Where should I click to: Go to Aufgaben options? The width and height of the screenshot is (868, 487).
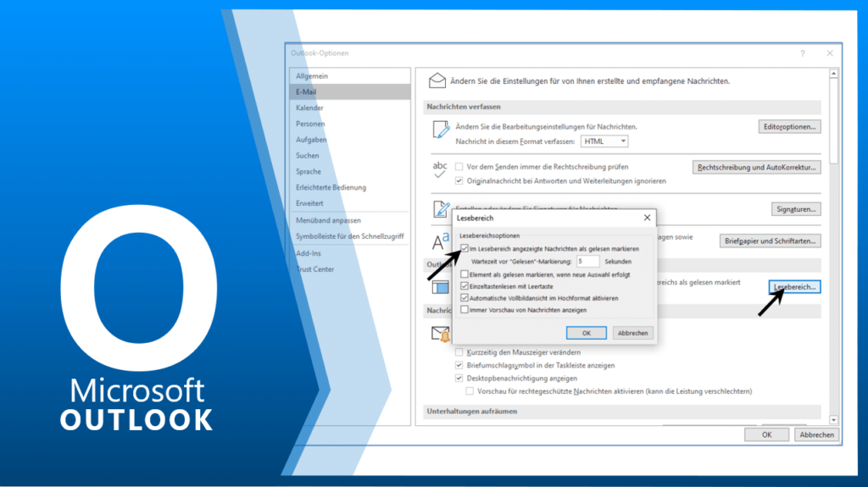click(x=311, y=140)
